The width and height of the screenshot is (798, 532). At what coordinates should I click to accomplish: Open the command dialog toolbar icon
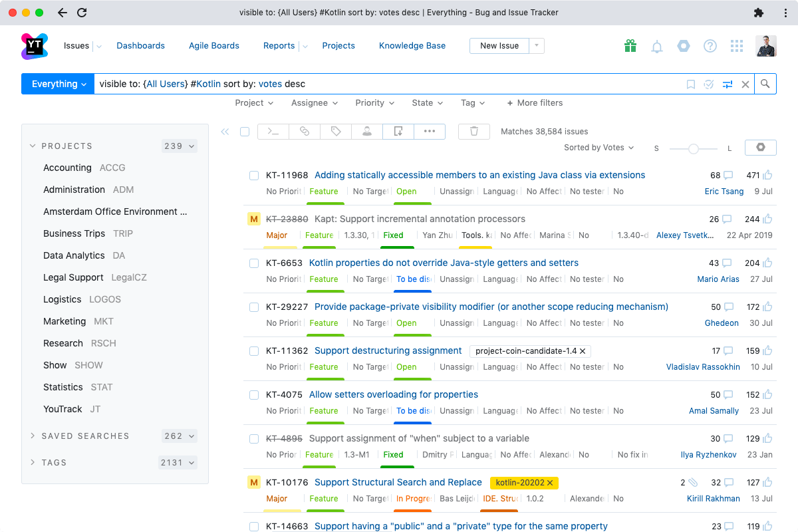point(273,132)
